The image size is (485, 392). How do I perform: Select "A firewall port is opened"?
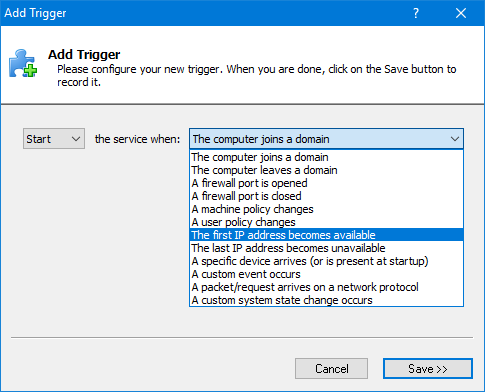click(x=326, y=183)
